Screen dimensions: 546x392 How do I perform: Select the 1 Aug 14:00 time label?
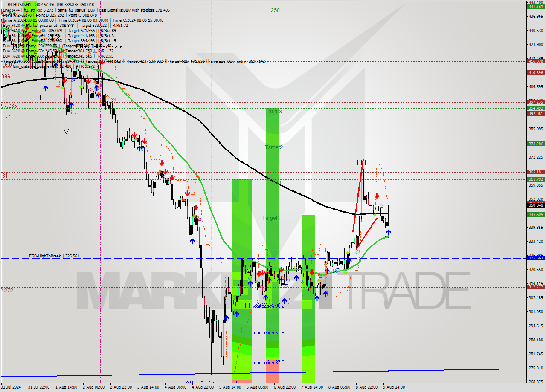point(67,387)
